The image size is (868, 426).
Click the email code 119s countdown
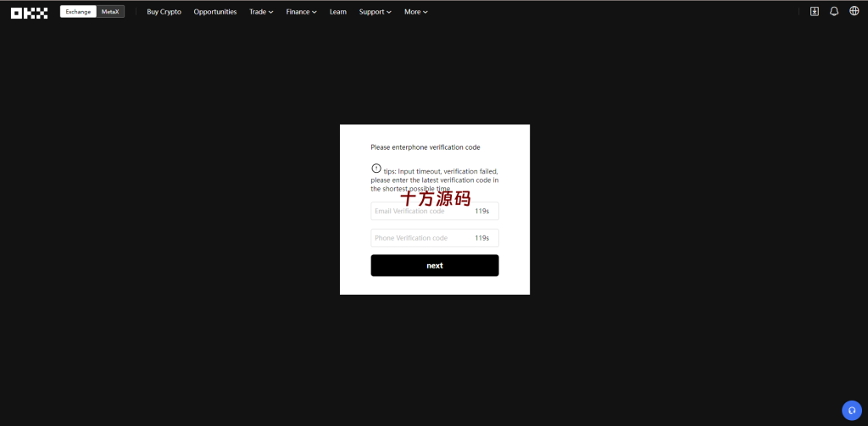481,212
